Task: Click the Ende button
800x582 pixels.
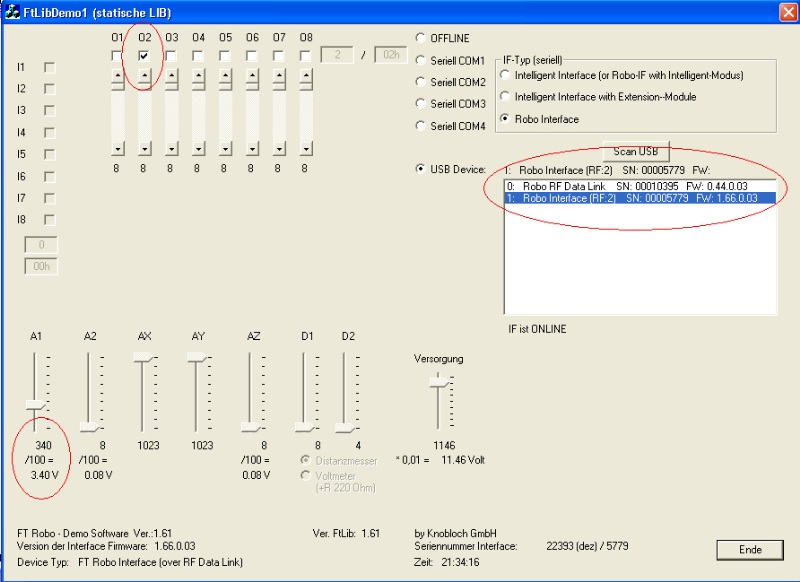Action: coord(750,550)
